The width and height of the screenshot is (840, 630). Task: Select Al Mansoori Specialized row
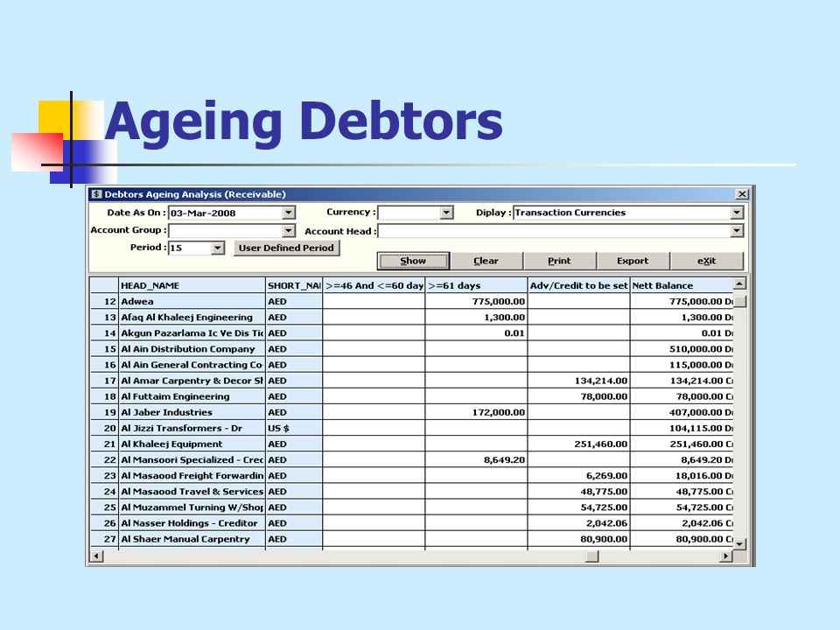point(411,459)
